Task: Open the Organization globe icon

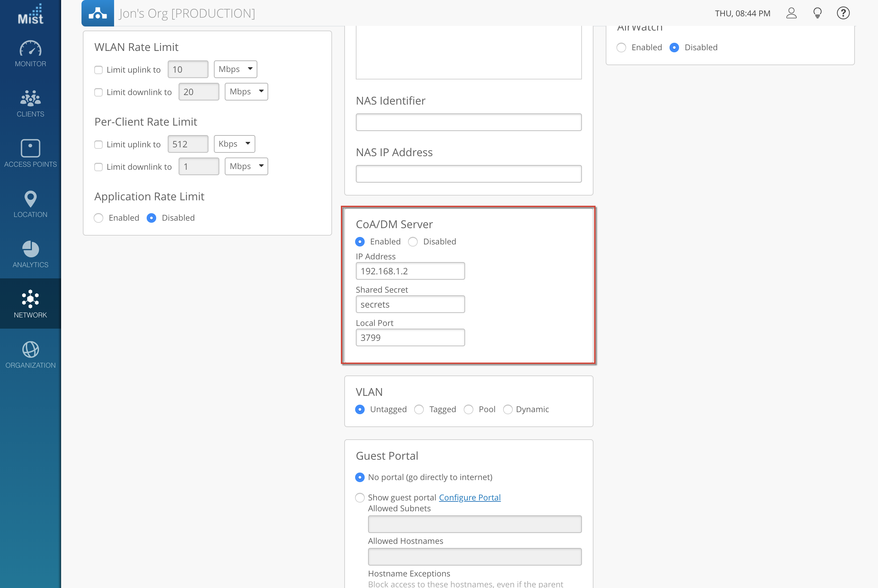Action: (x=30, y=350)
